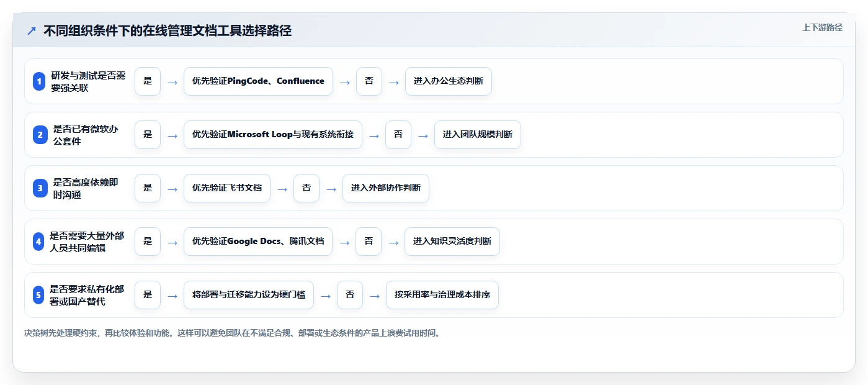Click 是 box in the 研发与测试 row
This screenshot has height=385, width=868.
point(148,81)
